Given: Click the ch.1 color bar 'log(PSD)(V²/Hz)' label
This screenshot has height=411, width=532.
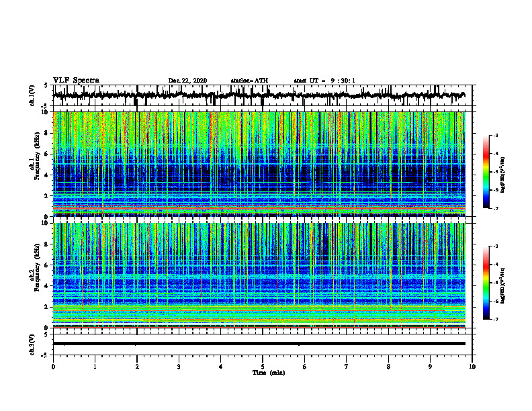Looking at the screenshot, I should tap(504, 175).
